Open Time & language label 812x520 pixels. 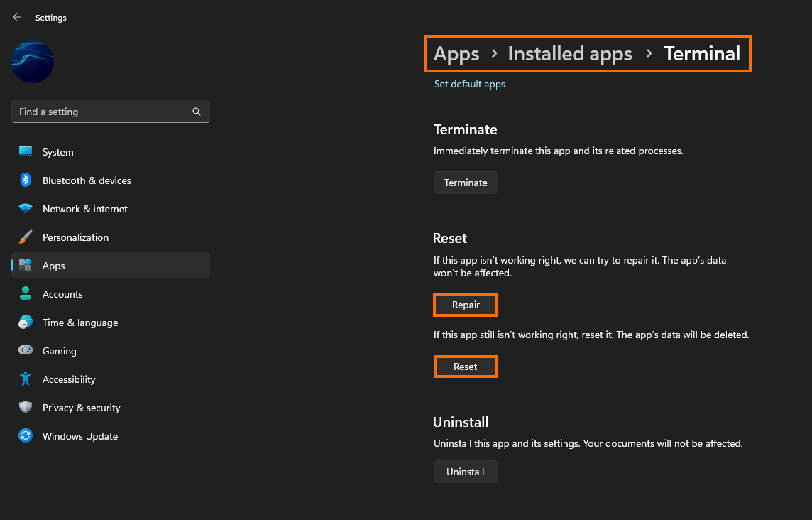[x=80, y=323]
